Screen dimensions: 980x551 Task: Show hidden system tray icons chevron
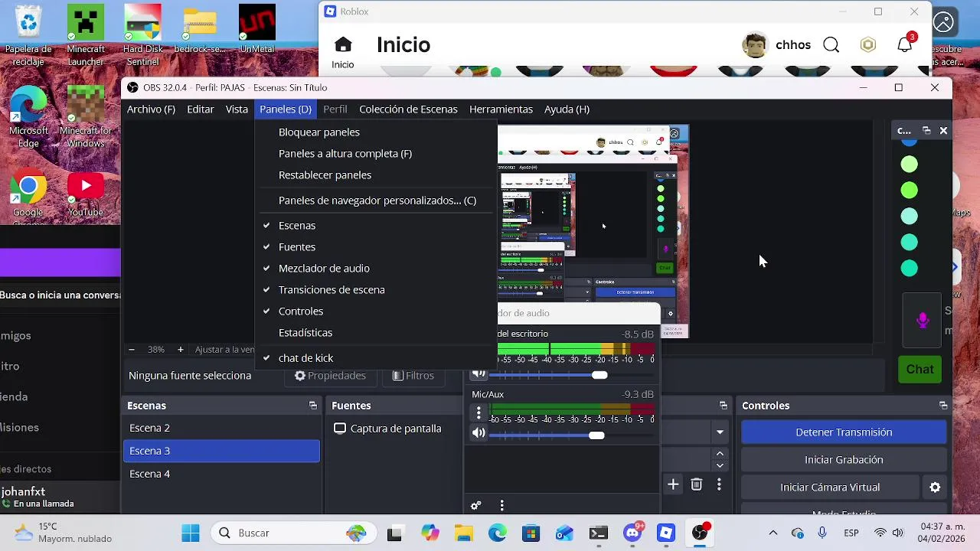(773, 533)
